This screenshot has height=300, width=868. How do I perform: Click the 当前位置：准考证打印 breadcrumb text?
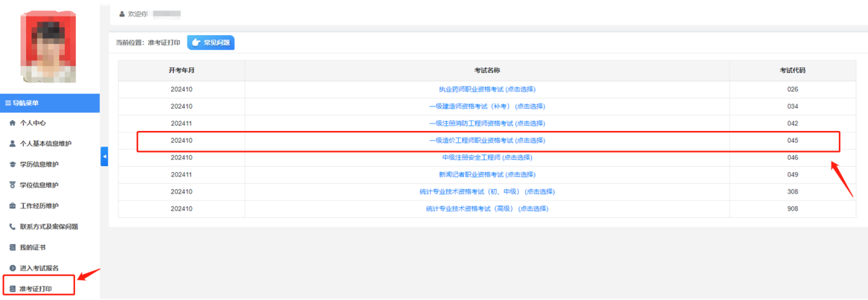pos(149,43)
